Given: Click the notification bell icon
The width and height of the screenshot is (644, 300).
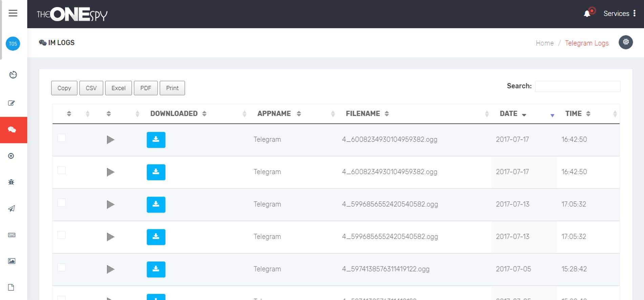Looking at the screenshot, I should click(587, 14).
